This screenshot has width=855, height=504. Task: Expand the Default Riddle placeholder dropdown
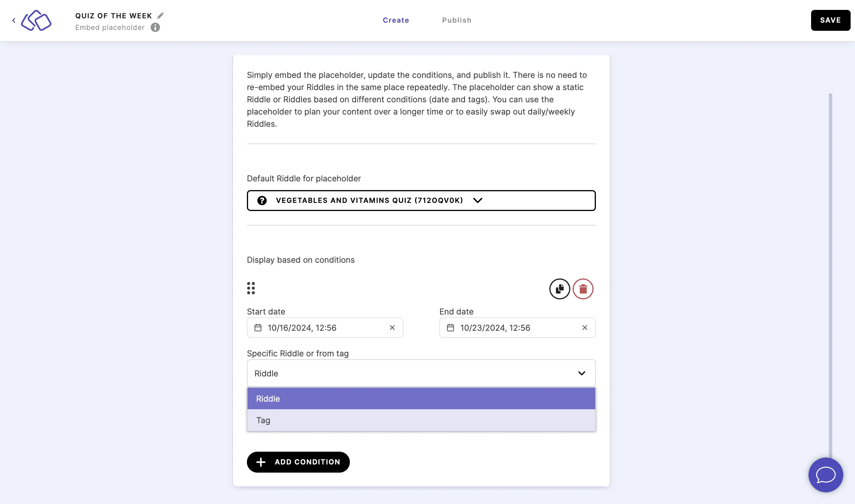pyautogui.click(x=478, y=200)
